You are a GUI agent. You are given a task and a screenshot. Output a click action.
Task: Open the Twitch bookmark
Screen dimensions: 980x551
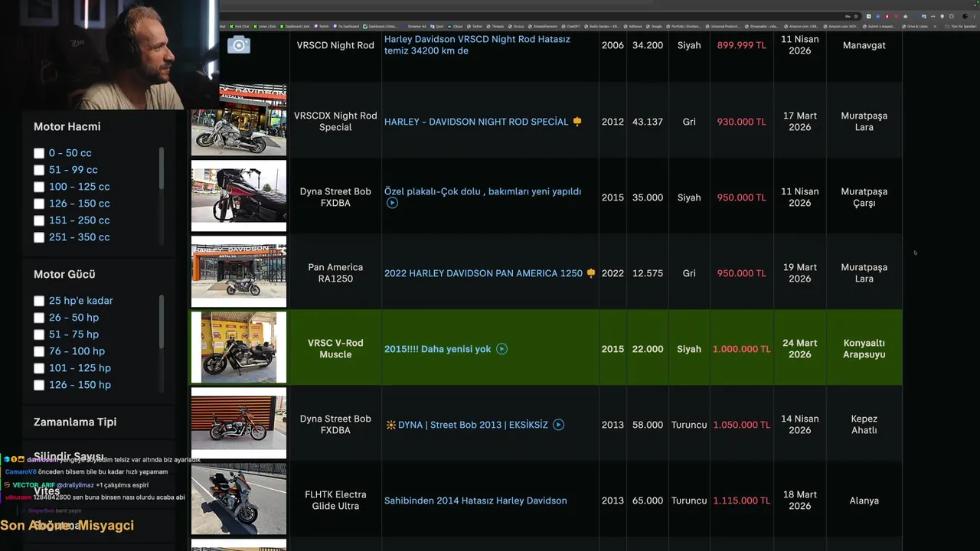click(321, 26)
